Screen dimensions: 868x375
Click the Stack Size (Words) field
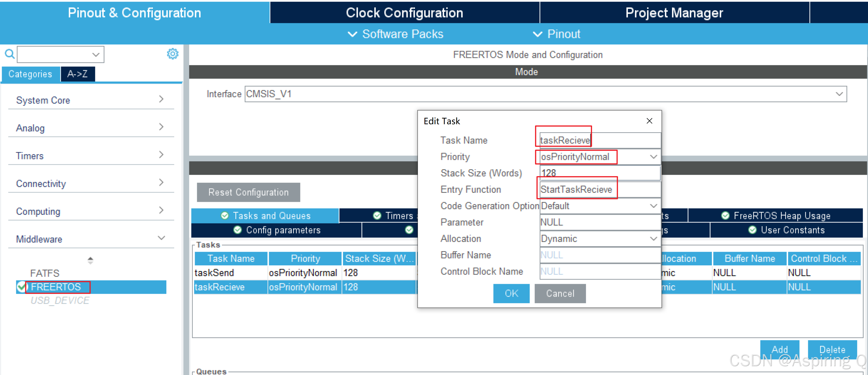point(600,173)
